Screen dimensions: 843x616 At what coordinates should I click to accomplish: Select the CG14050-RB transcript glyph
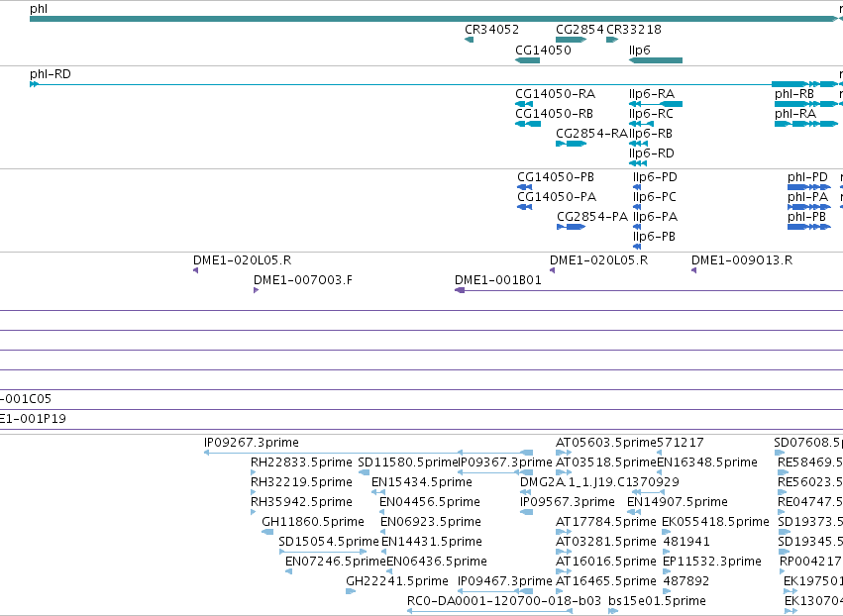(x=528, y=124)
